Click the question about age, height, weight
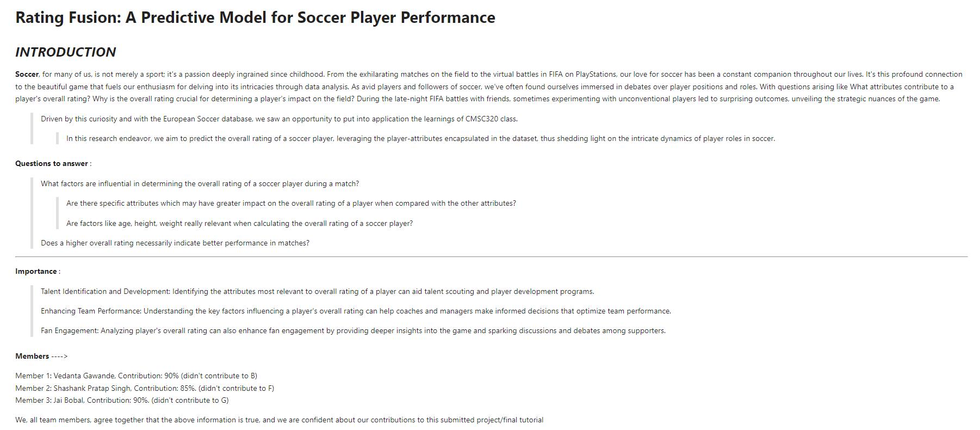This screenshot has width=980, height=430. [239, 223]
